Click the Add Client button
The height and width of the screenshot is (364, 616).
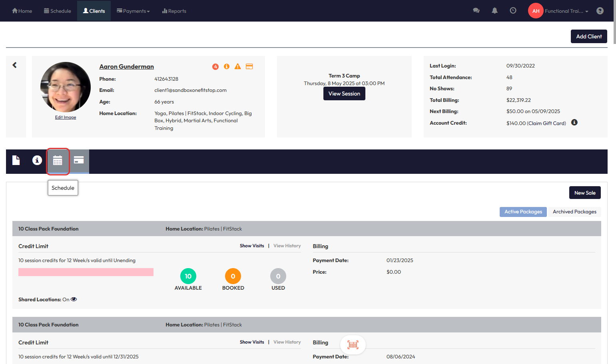pos(588,36)
